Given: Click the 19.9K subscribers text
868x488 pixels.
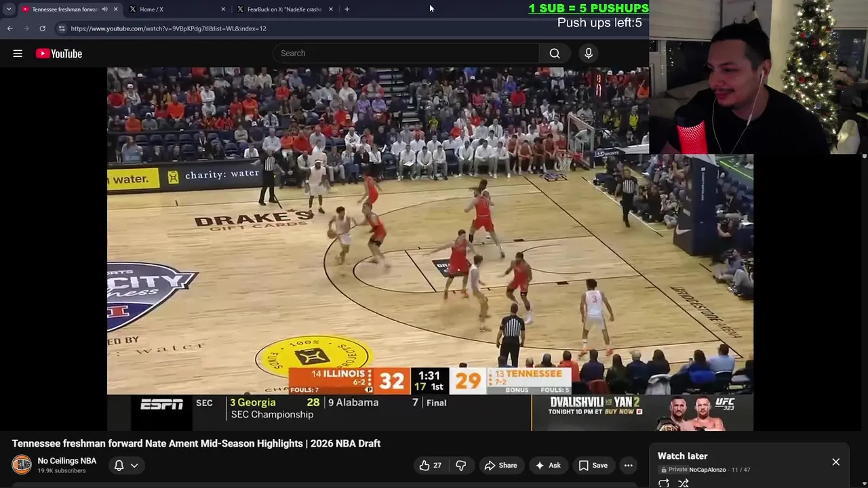Looking at the screenshot, I should click(62, 471).
